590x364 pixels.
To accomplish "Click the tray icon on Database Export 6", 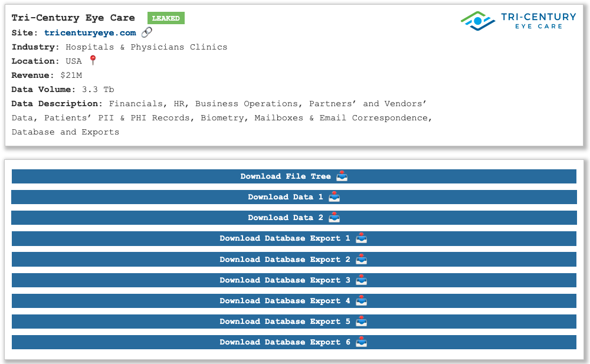I will tap(361, 342).
